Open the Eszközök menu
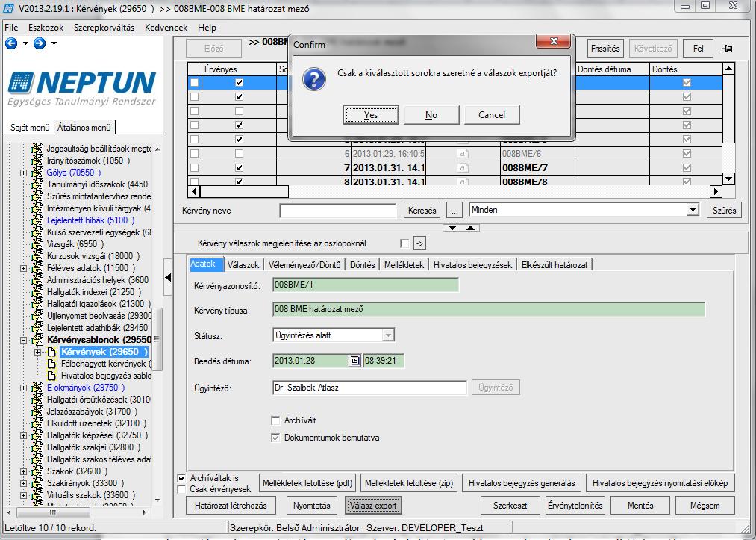Screen dimensions: 756x540 pos(46,28)
